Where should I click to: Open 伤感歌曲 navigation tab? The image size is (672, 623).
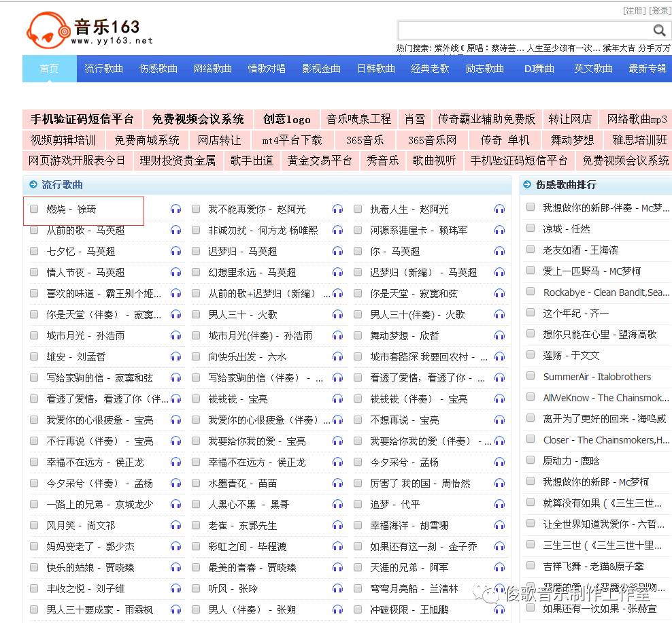[x=158, y=69]
